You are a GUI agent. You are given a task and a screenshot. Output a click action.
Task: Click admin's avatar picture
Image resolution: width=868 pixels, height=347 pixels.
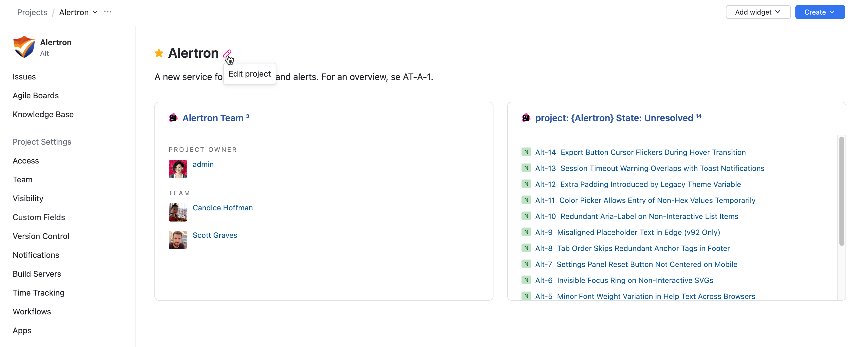(178, 168)
